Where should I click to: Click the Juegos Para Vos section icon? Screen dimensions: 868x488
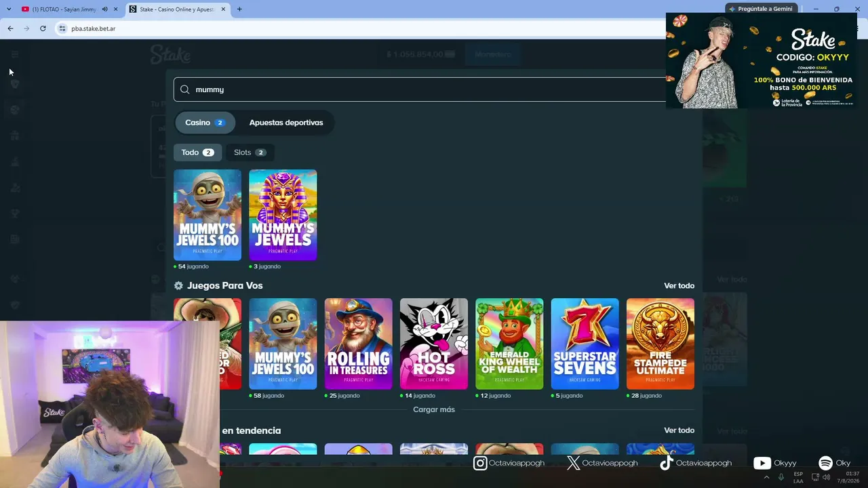(x=178, y=286)
